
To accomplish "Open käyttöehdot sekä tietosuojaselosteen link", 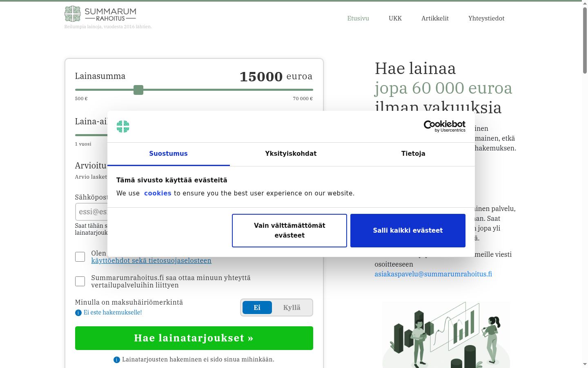I will 151,261.
